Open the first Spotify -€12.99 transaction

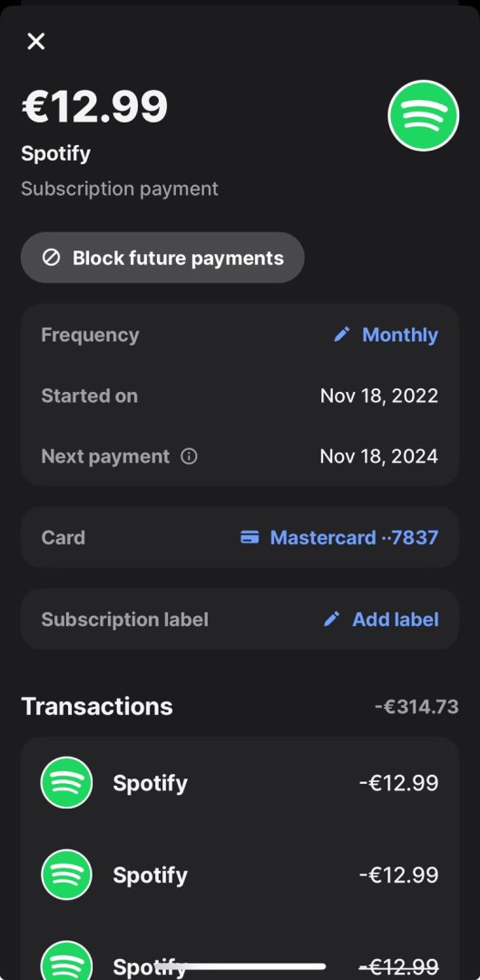click(240, 782)
